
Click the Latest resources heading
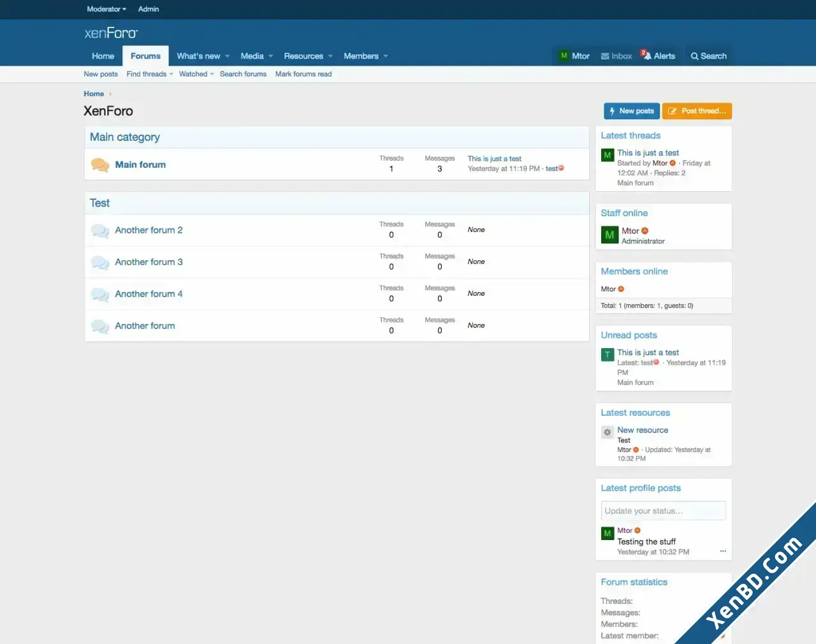pyautogui.click(x=635, y=413)
